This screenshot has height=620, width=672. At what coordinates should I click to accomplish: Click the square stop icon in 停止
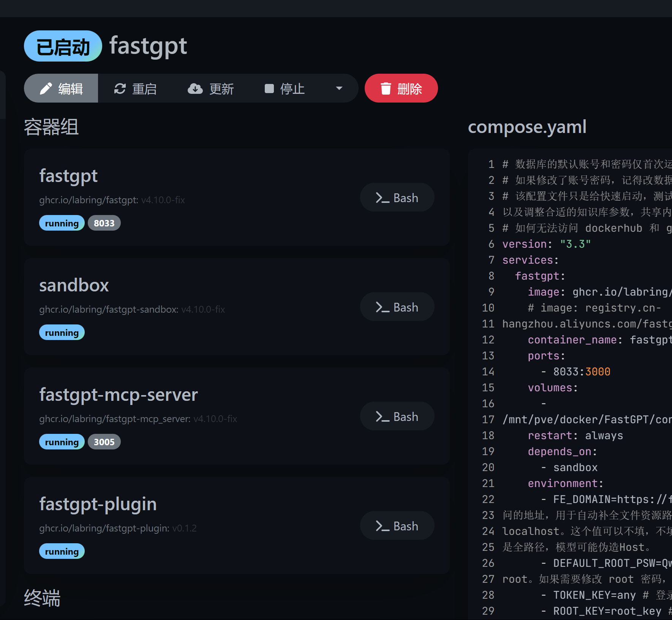(x=269, y=89)
